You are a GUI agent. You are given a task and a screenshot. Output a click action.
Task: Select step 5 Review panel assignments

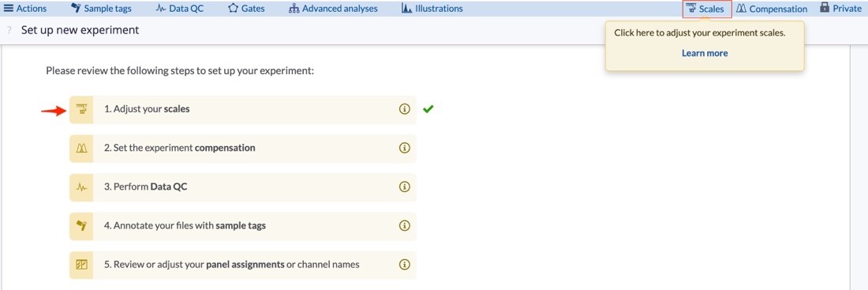tap(242, 265)
